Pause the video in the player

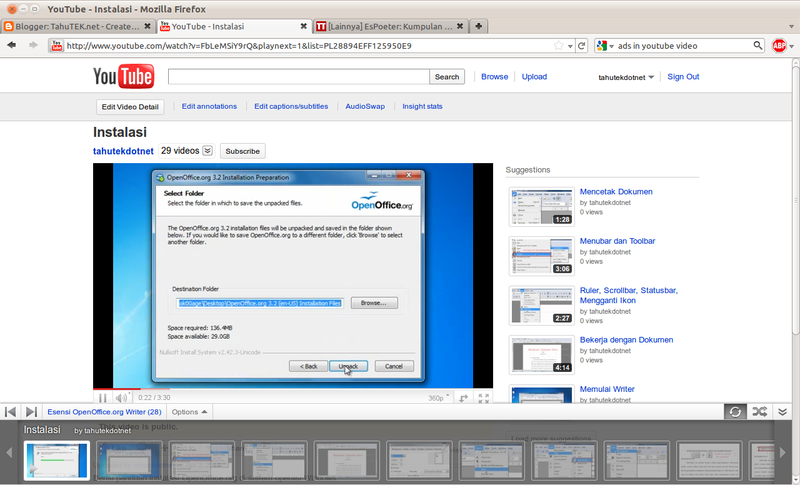pos(102,397)
